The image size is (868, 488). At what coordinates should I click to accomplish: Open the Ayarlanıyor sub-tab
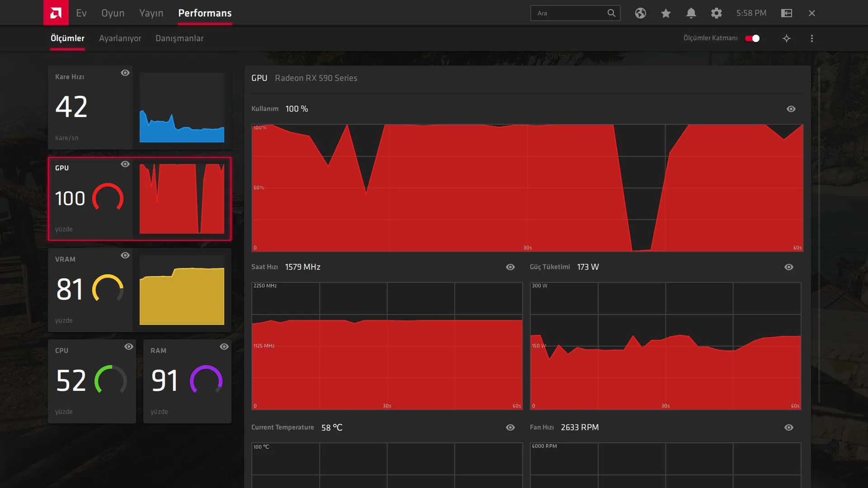[120, 38]
